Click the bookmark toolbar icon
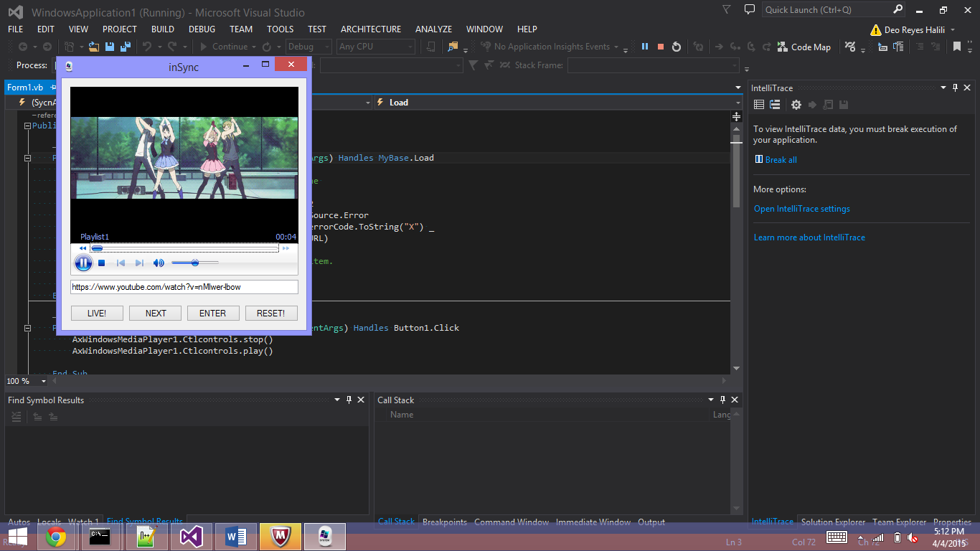This screenshot has width=980, height=551. (957, 47)
